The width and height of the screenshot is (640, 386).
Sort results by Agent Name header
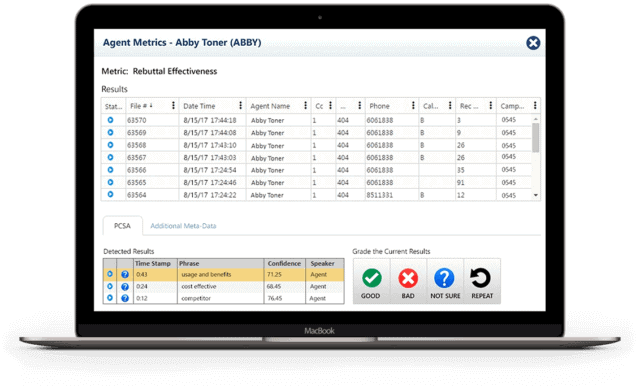tap(270, 106)
